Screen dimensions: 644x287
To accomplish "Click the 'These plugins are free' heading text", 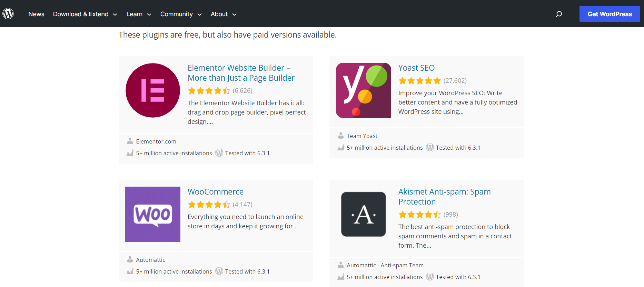I will tap(228, 35).
